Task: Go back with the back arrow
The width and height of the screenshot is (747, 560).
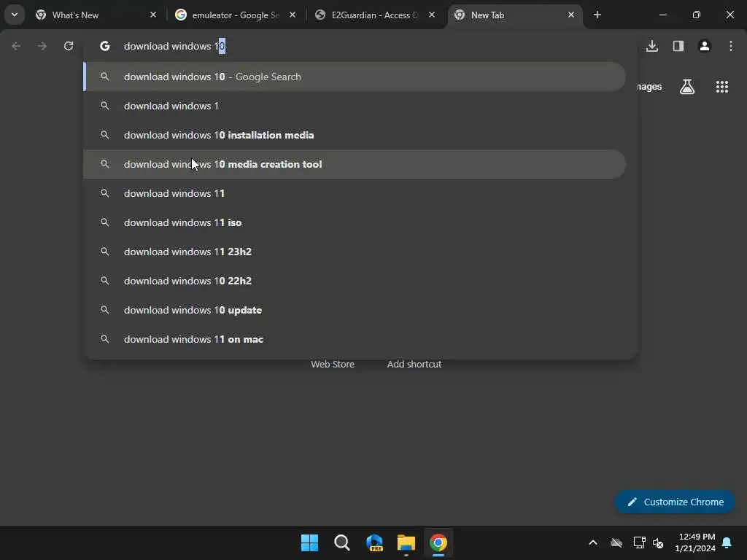Action: click(16, 46)
